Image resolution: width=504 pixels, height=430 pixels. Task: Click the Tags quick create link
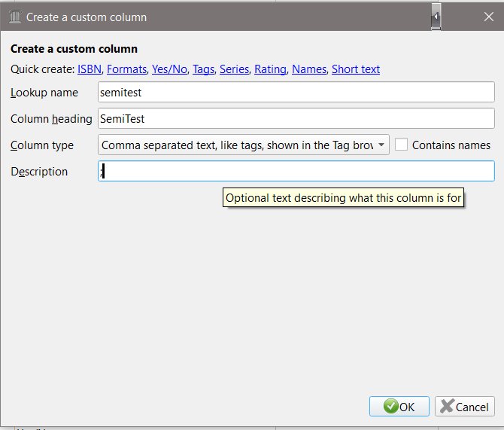[203, 69]
